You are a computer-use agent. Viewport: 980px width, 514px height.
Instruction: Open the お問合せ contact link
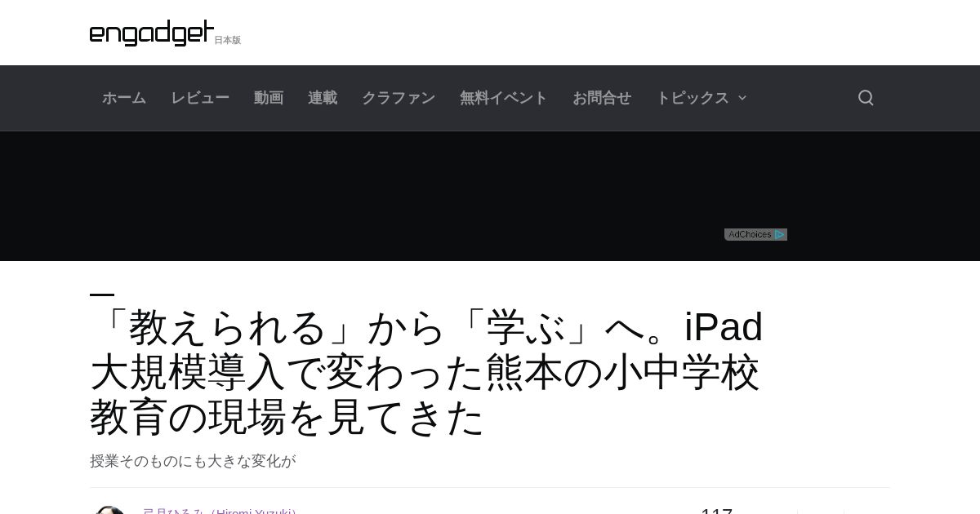pyautogui.click(x=602, y=98)
